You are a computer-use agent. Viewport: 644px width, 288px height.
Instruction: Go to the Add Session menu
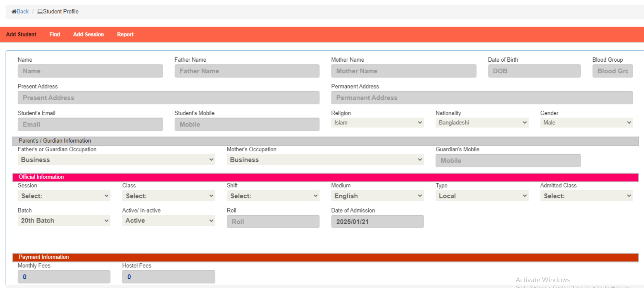[88, 34]
